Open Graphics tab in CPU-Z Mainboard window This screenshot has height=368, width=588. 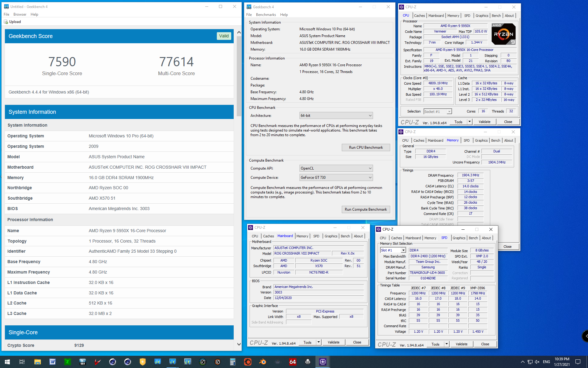click(x=331, y=236)
